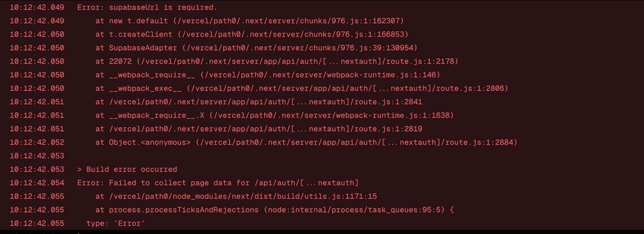Click the Object.<anonymous> stack trace line
The image size is (644, 234).
click(x=306, y=143)
